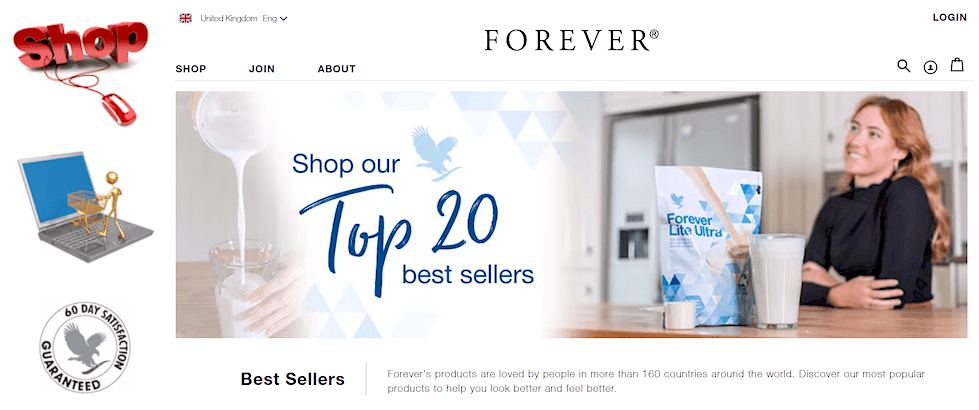Click the Best Sellers heading
Screen dimensions: 979x410
292,379
